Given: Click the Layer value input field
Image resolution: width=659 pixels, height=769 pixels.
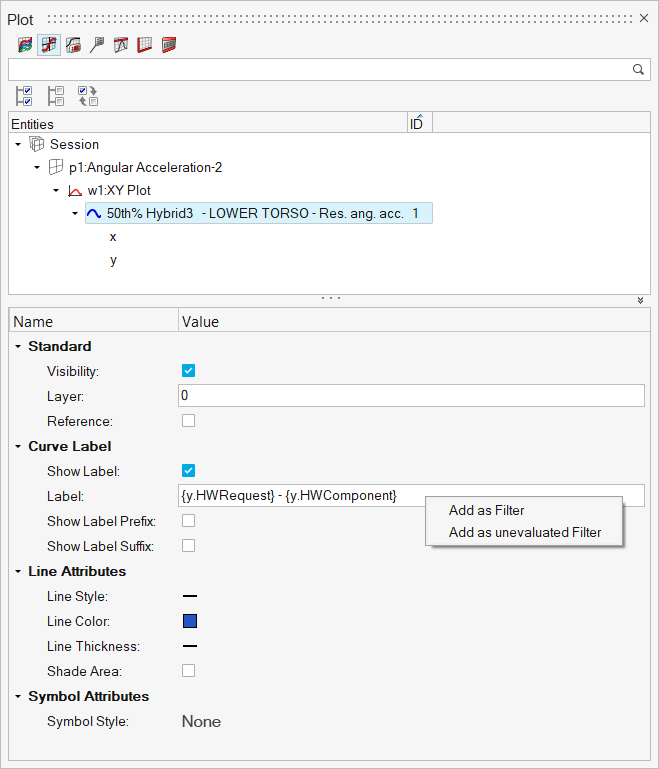Looking at the screenshot, I should coord(410,396).
